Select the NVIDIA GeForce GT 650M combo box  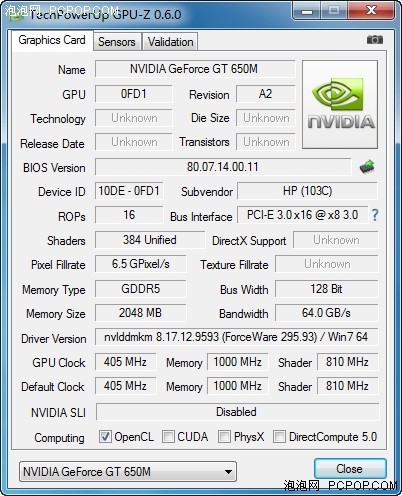[128, 472]
